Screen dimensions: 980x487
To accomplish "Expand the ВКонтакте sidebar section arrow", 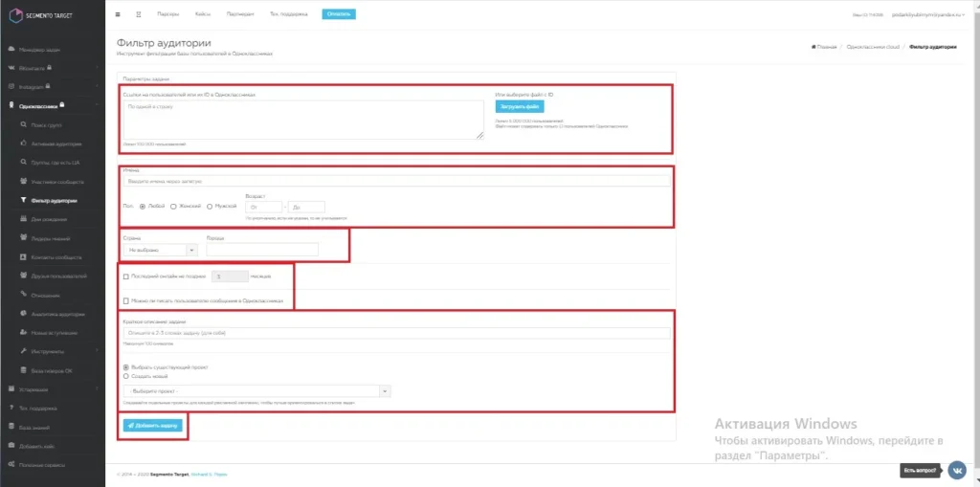I will coord(97,68).
